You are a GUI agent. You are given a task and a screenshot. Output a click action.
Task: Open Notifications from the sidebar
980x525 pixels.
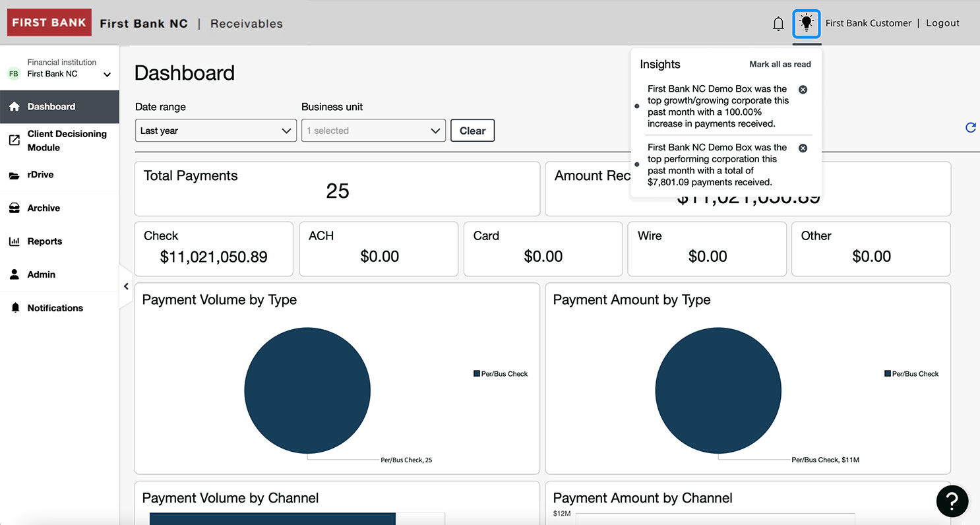coord(59,308)
